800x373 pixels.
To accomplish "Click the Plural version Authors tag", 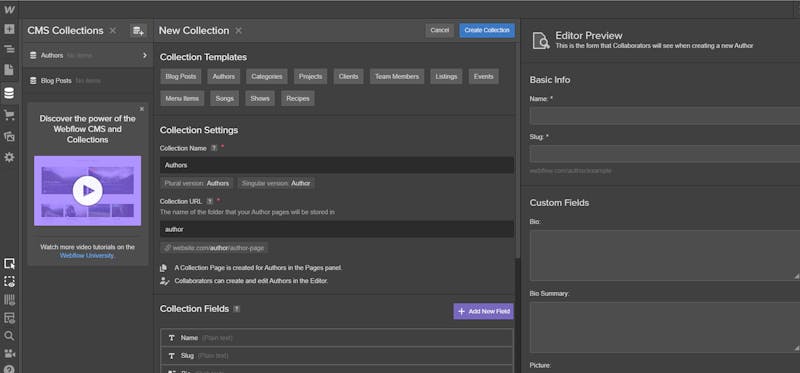I will point(197,183).
